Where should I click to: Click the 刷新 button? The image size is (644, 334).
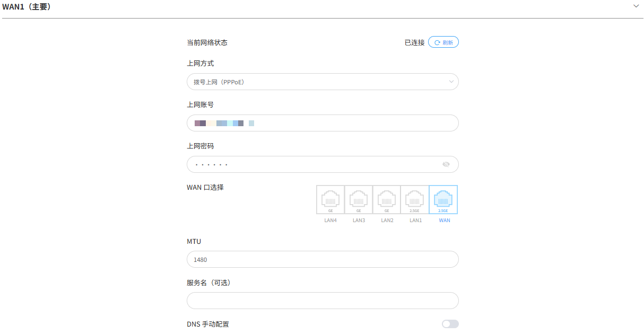443,42
